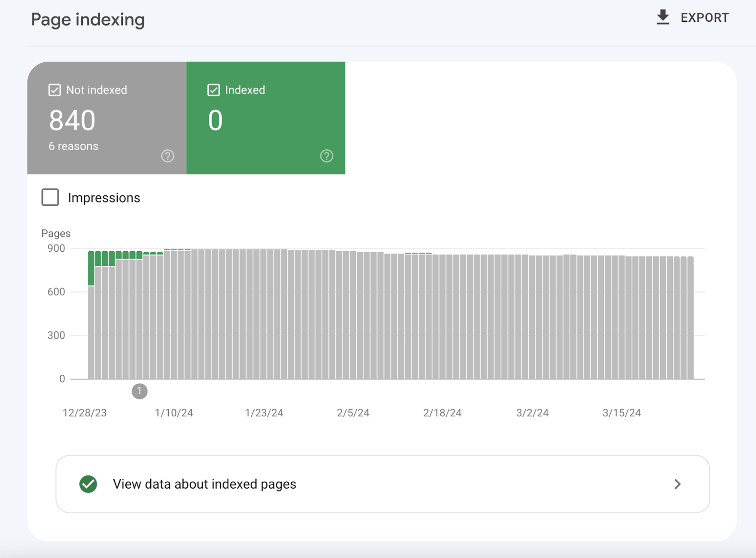Open View data about indexed pages link

204,484
